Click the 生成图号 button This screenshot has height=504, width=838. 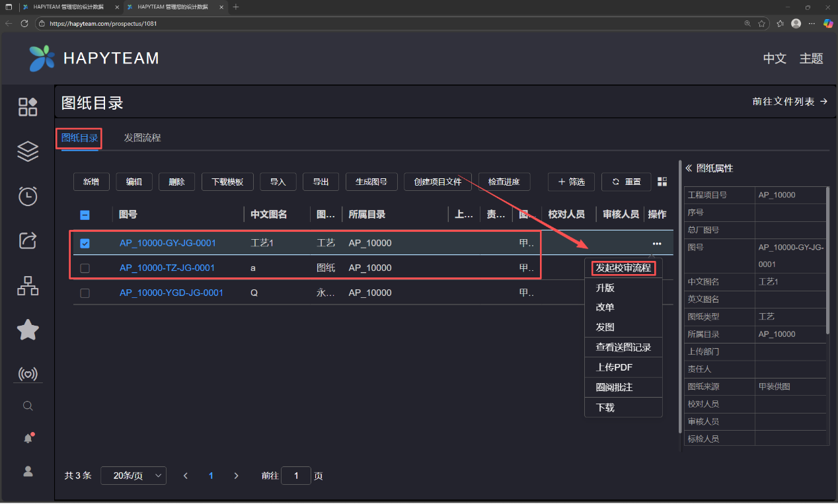(x=371, y=182)
